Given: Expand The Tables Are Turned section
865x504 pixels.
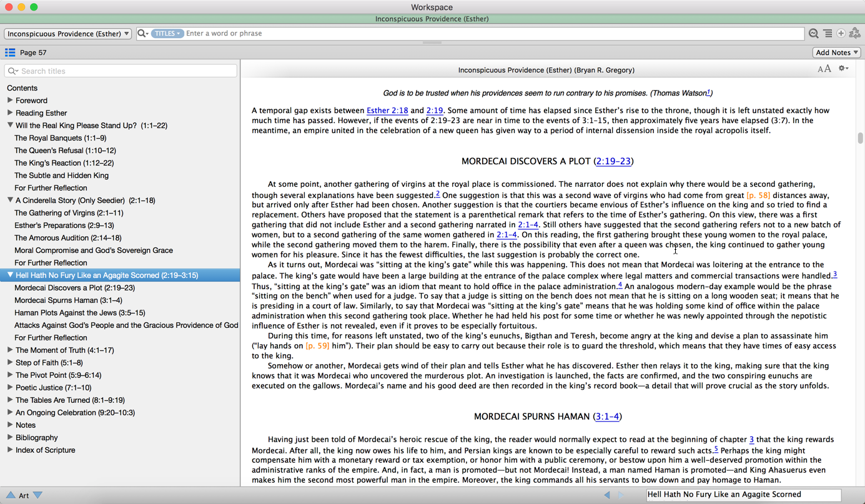Looking at the screenshot, I should (10, 400).
